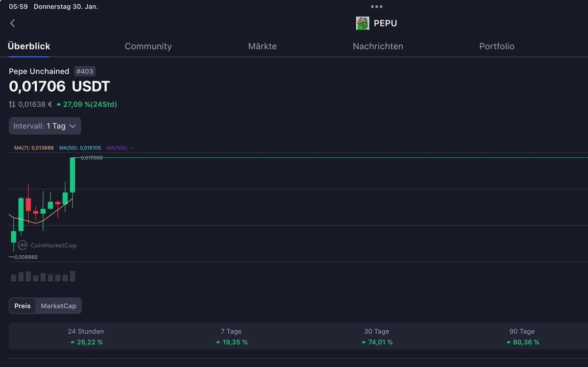Switch to the Überblick tab
The height and width of the screenshot is (367, 588).
[29, 47]
